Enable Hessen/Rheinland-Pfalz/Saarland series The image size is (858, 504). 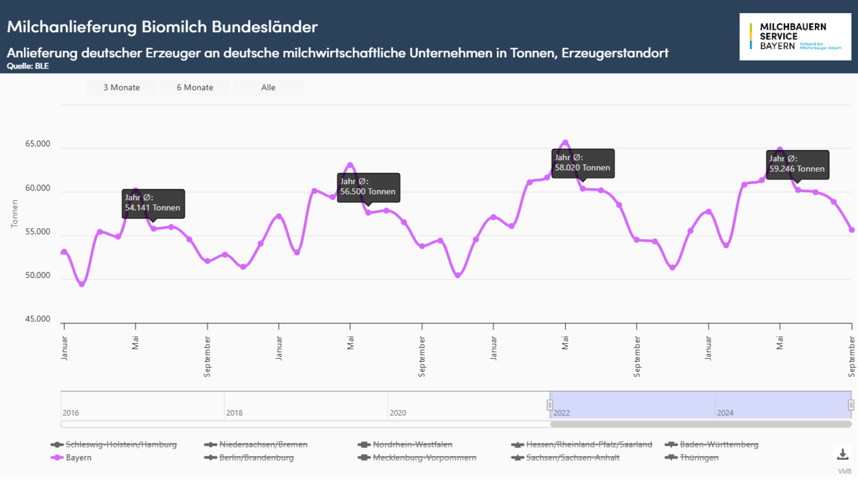[589, 445]
